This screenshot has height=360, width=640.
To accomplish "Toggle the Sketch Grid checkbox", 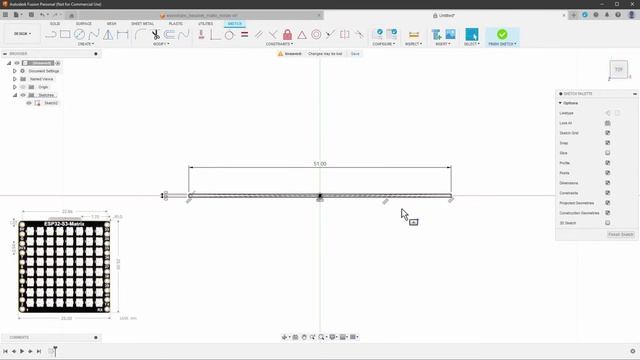I will [x=607, y=133].
